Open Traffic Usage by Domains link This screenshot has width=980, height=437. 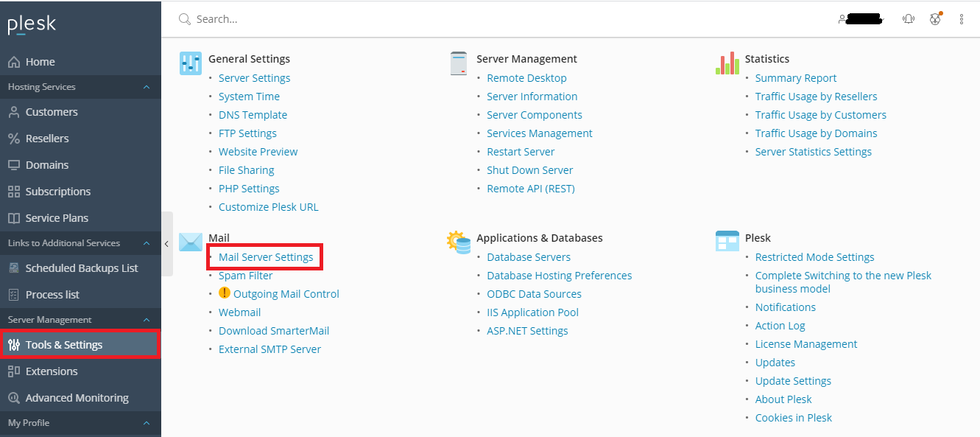click(x=817, y=133)
